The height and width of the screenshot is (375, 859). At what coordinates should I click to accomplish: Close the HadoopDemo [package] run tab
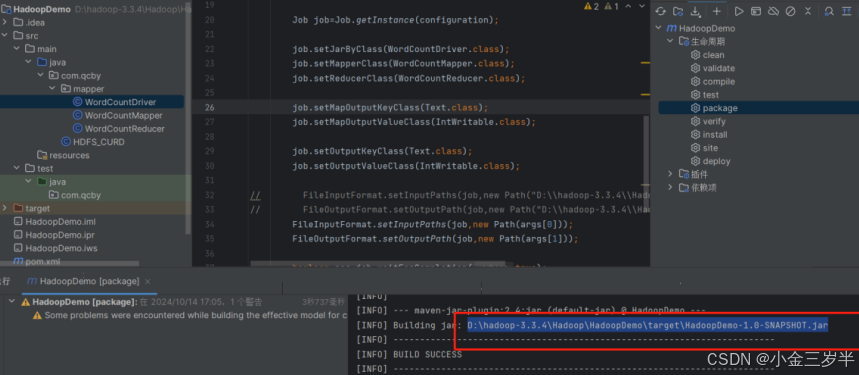[147, 281]
